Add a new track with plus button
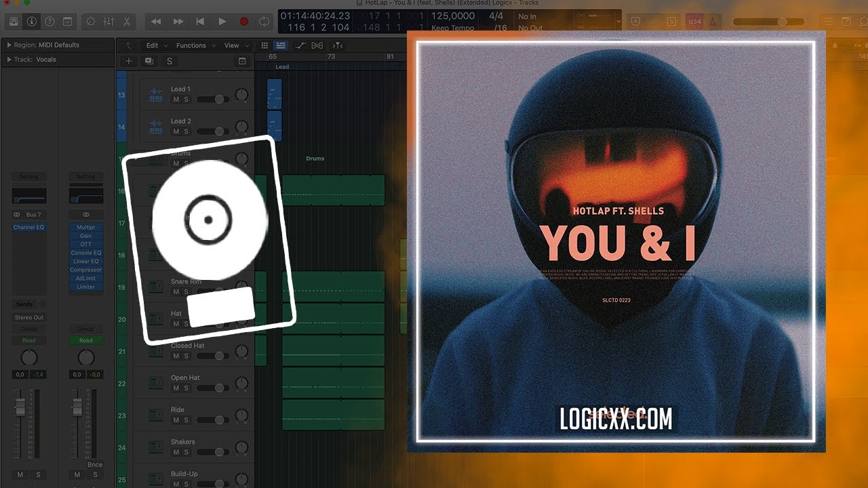The width and height of the screenshot is (868, 488). [129, 61]
